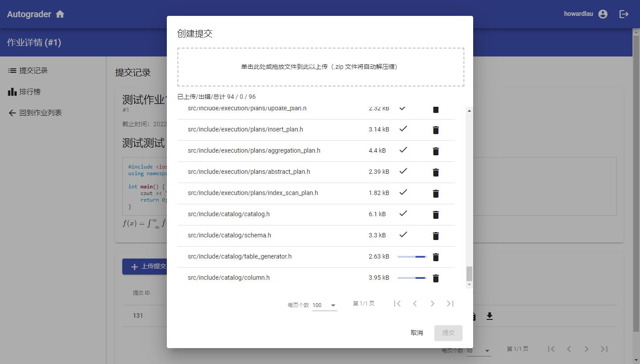Click the logout icon in header
Image resolution: width=640 pixels, height=364 pixels.
click(x=624, y=14)
